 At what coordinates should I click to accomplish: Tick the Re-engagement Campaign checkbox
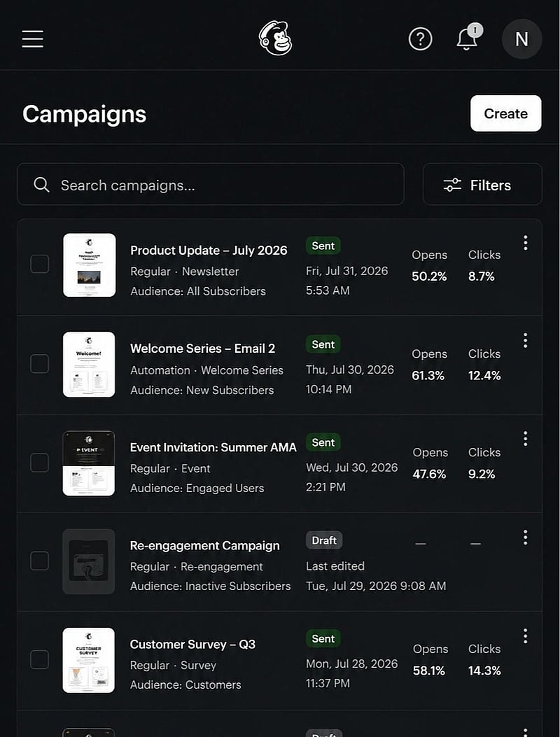point(39,561)
